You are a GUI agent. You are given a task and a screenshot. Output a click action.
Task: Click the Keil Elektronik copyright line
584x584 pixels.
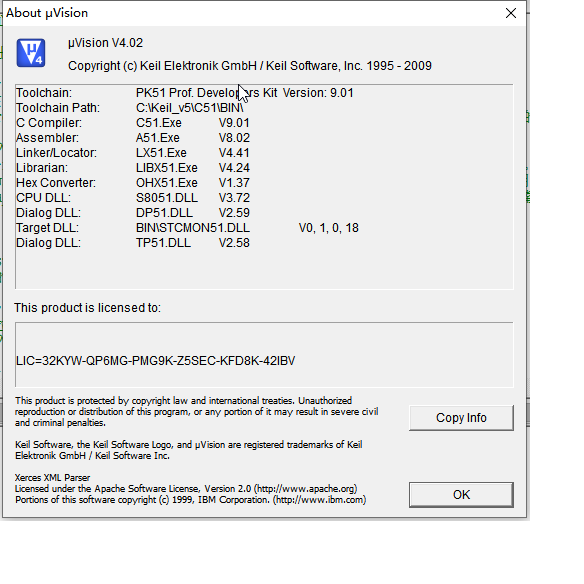250,66
